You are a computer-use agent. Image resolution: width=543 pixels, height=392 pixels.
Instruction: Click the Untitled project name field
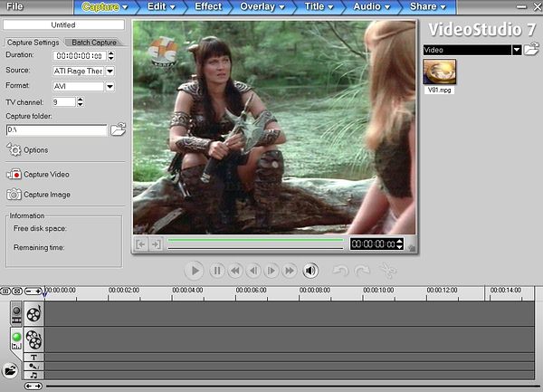[63, 25]
